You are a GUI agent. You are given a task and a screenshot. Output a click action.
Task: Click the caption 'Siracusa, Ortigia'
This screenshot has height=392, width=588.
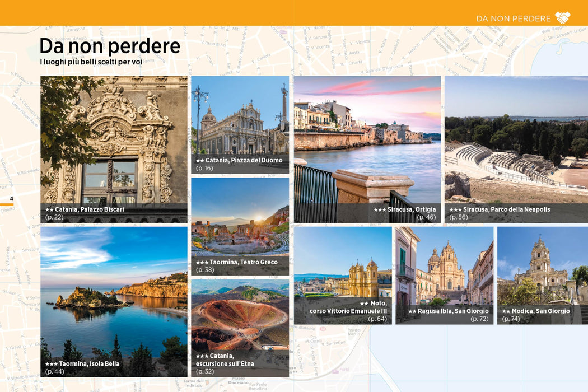pyautogui.click(x=412, y=209)
